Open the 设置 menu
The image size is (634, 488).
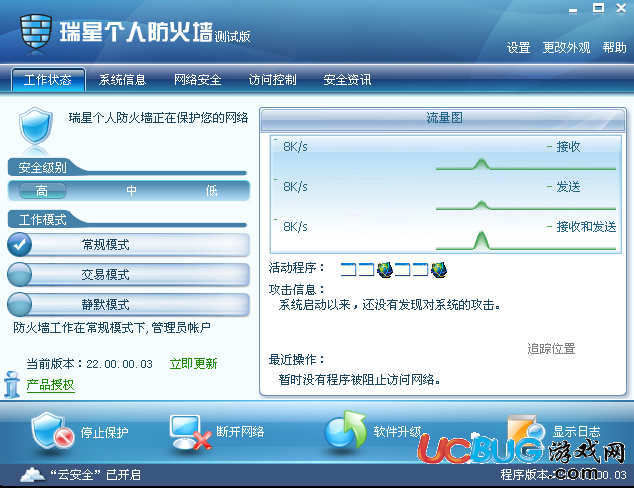click(x=518, y=48)
